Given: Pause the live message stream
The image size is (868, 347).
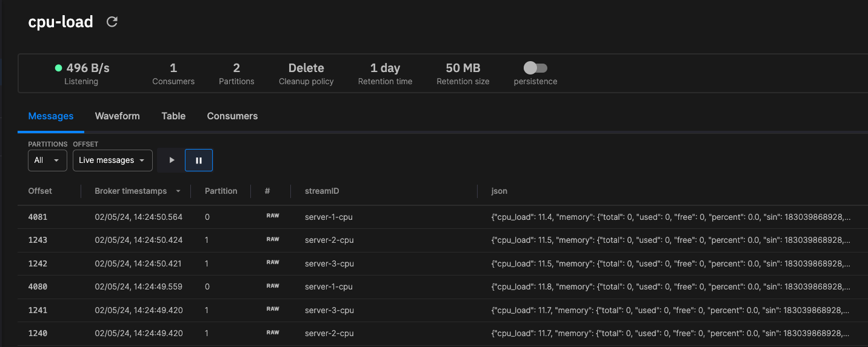Looking at the screenshot, I should (199, 160).
